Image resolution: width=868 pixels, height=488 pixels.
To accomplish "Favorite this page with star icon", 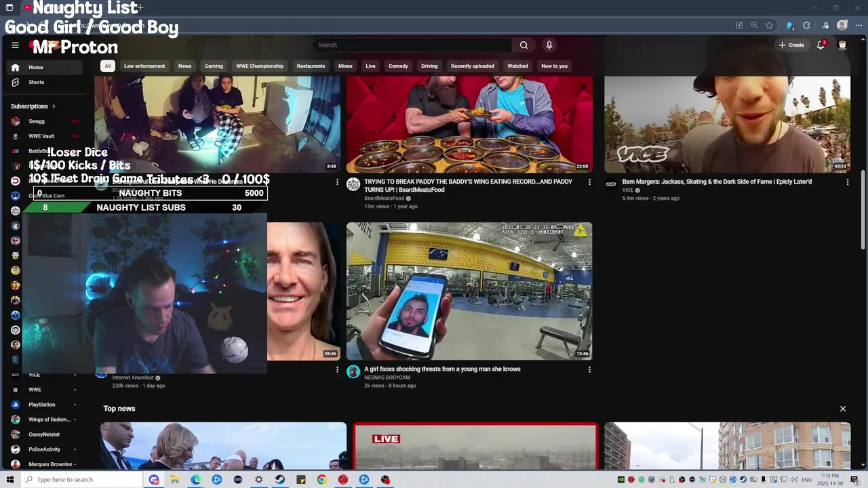I will [769, 25].
